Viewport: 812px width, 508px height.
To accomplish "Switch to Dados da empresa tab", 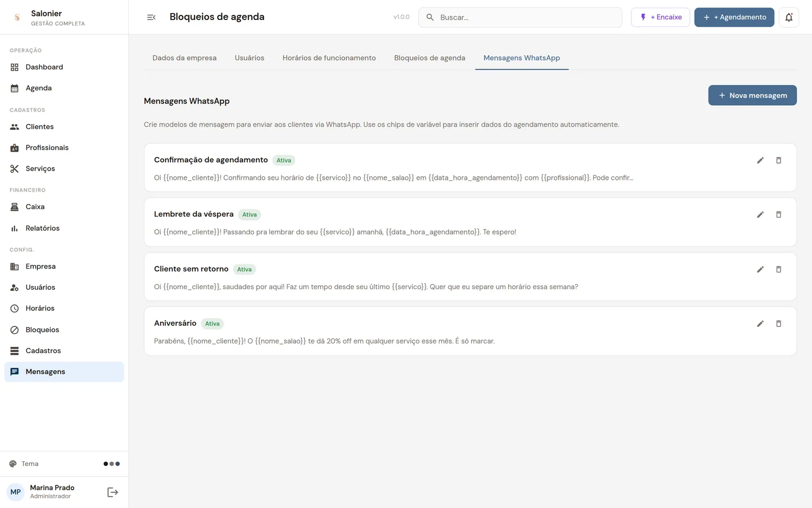I will 185,58.
